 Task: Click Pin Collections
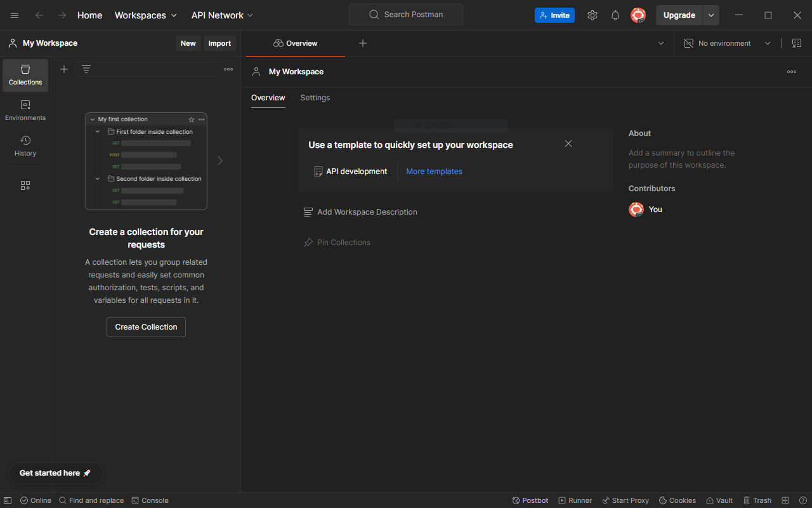click(x=337, y=243)
